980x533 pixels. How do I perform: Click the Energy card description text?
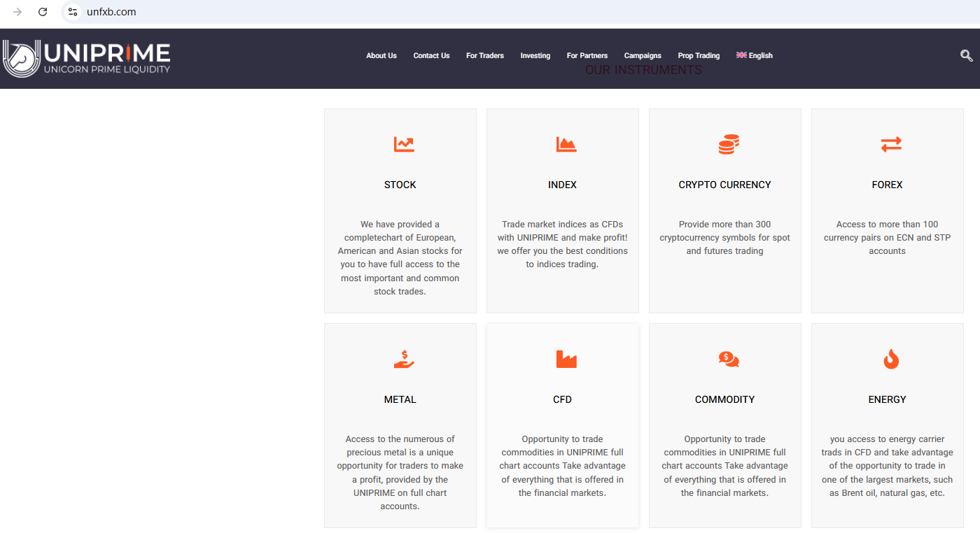(x=888, y=466)
